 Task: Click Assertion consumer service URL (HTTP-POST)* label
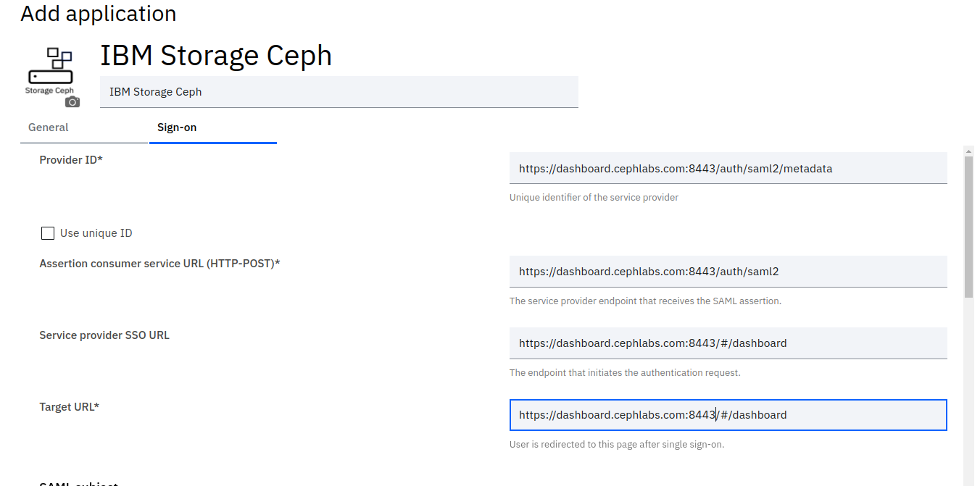(x=159, y=264)
